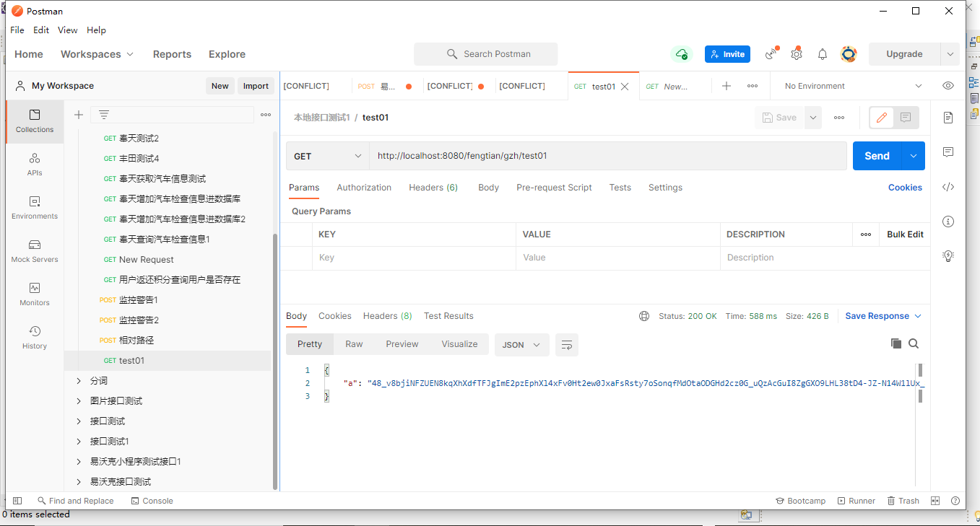Open the code snippet panel icon
The image size is (980, 526).
click(948, 187)
